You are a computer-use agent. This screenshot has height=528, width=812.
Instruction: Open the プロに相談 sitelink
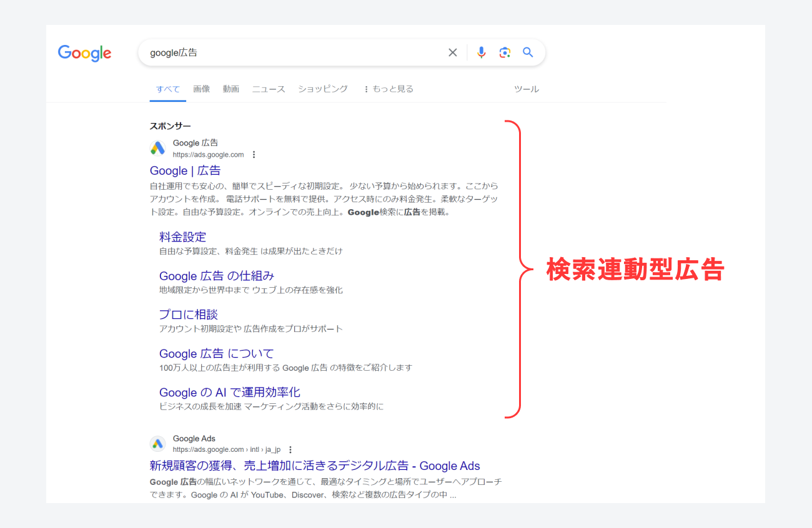pyautogui.click(x=189, y=314)
